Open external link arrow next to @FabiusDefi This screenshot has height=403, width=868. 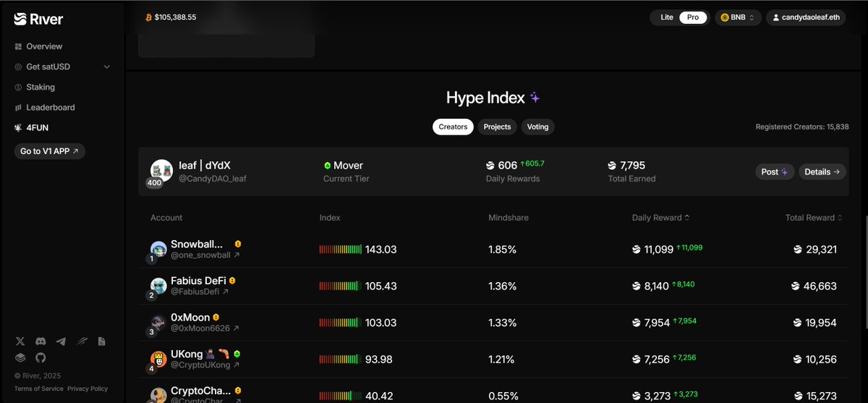[x=225, y=292]
